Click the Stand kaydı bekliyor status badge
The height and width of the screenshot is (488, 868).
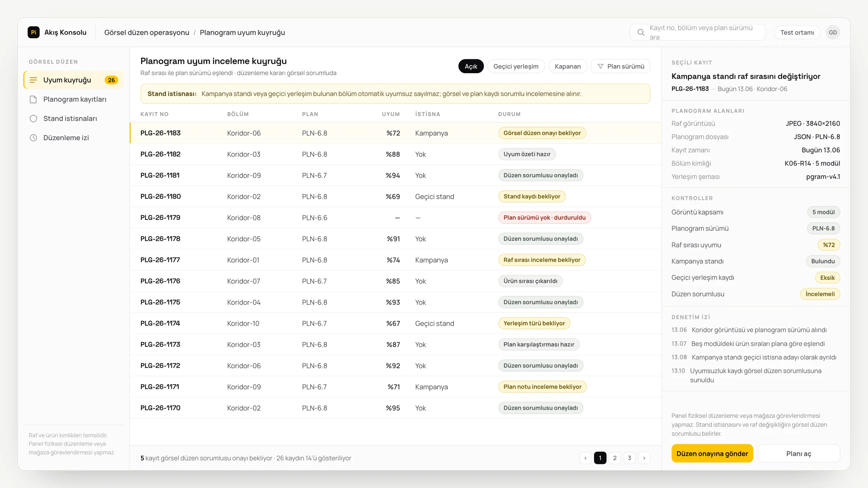(532, 197)
